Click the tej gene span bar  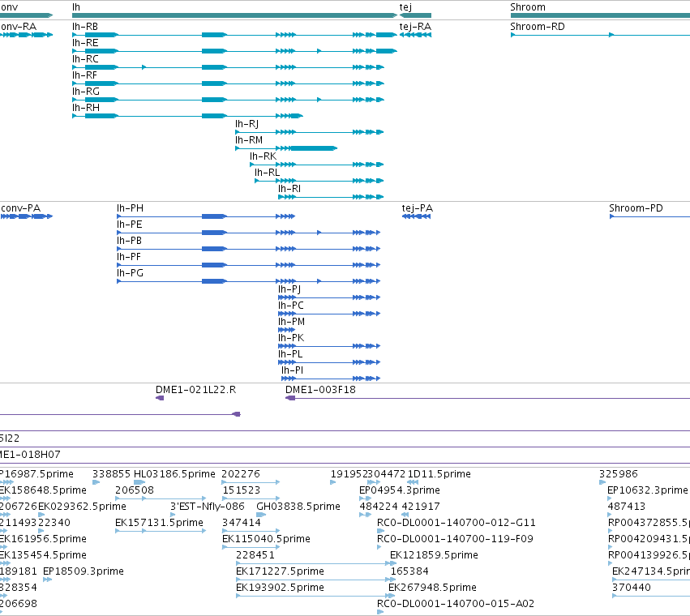click(415, 15)
